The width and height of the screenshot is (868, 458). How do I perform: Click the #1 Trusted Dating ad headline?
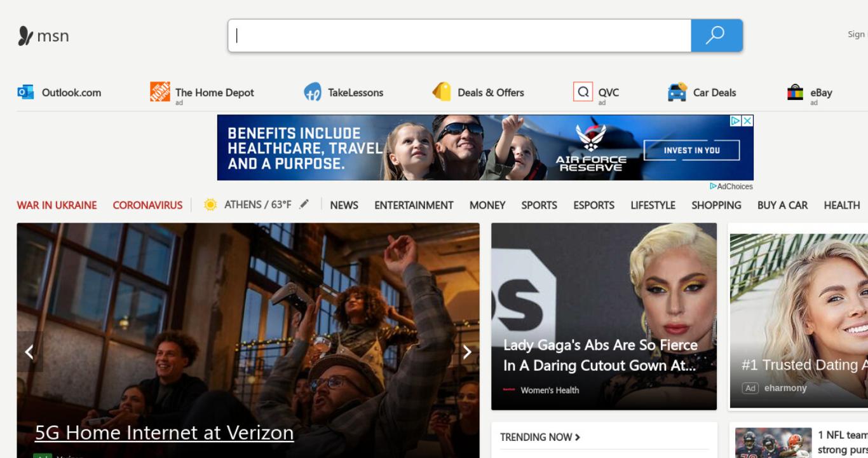pyautogui.click(x=804, y=365)
